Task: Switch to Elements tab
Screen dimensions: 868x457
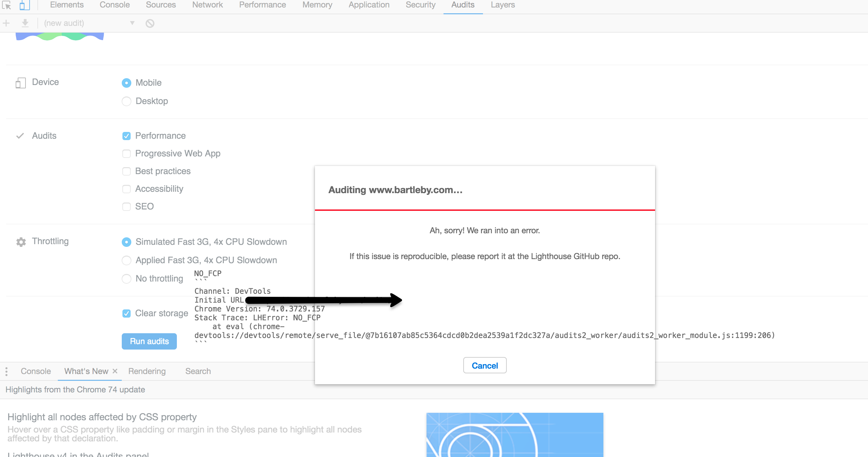Action: (x=67, y=5)
